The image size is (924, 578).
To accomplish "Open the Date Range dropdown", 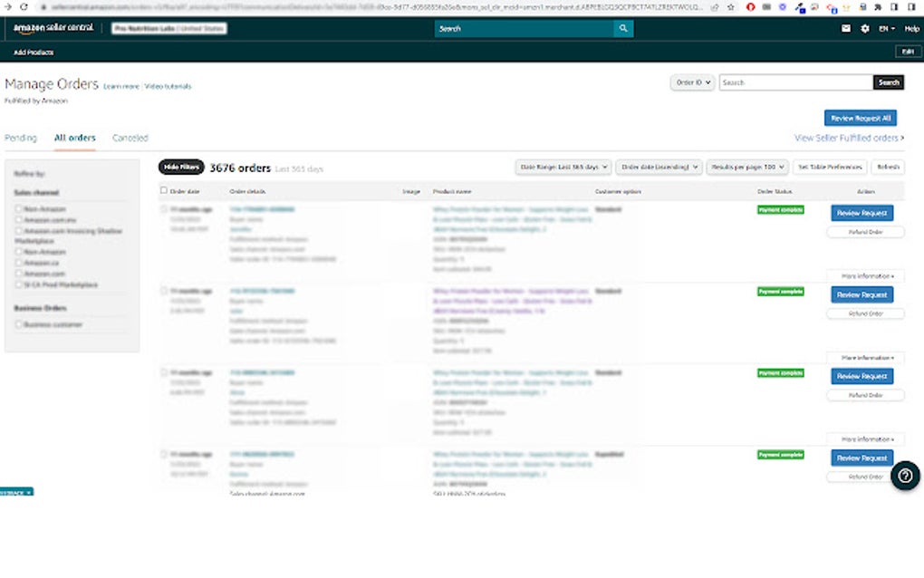I will click(563, 168).
